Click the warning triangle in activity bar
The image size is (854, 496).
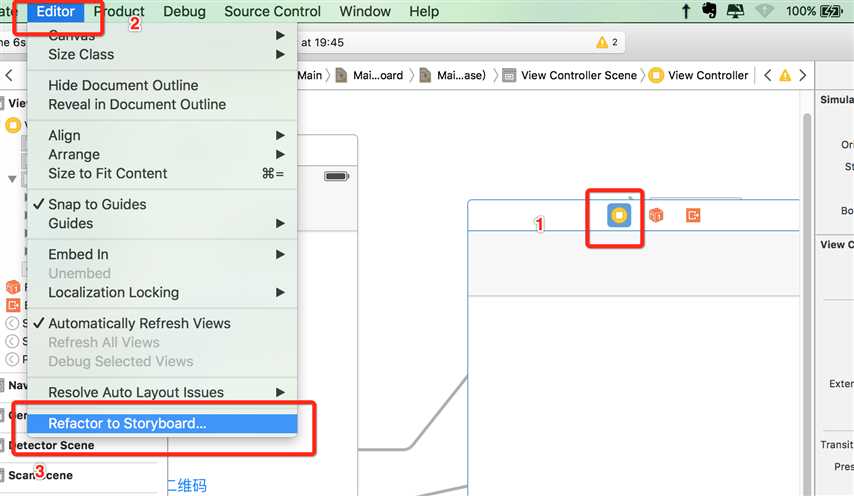[602, 42]
